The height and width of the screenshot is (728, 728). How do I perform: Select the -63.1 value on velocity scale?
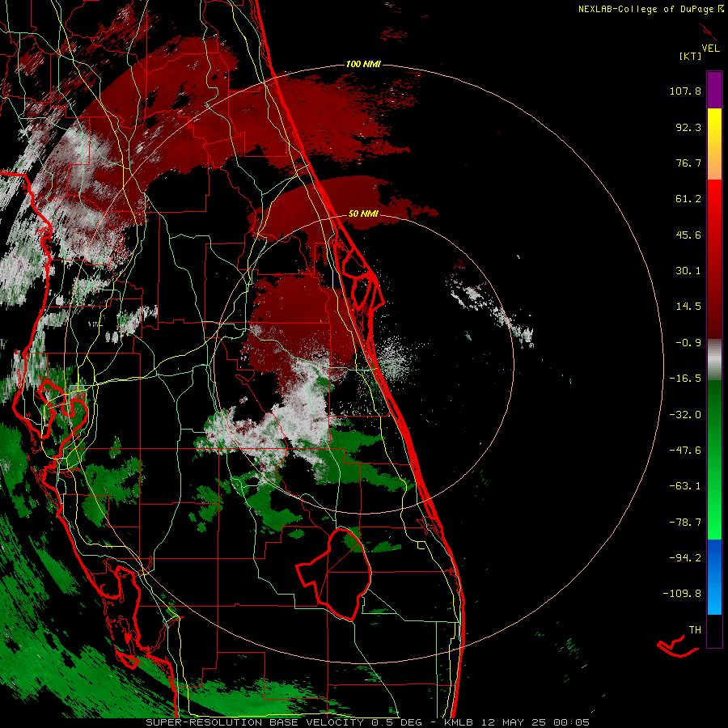pos(685,486)
